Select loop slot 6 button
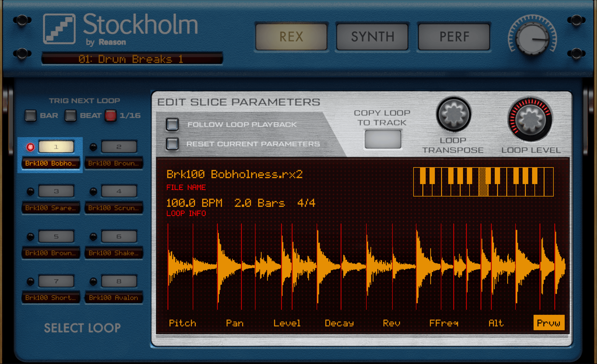Viewport: 597px width, 364px height. (x=119, y=237)
